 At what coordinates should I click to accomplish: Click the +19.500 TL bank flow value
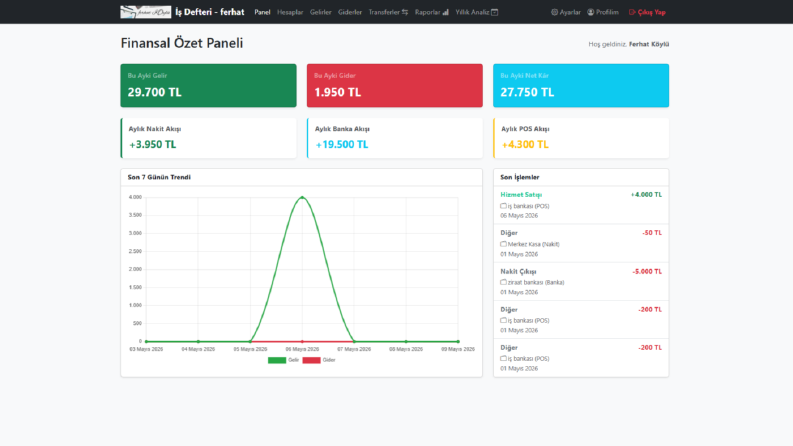point(341,145)
